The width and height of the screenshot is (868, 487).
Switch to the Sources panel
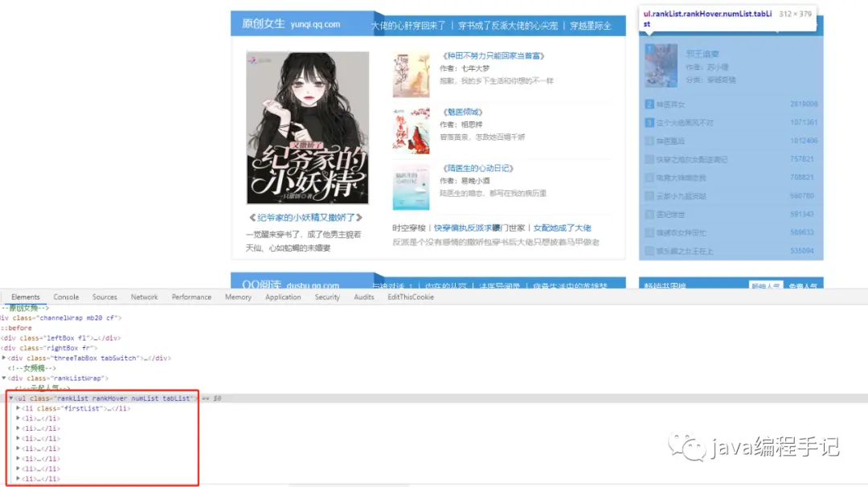[104, 297]
